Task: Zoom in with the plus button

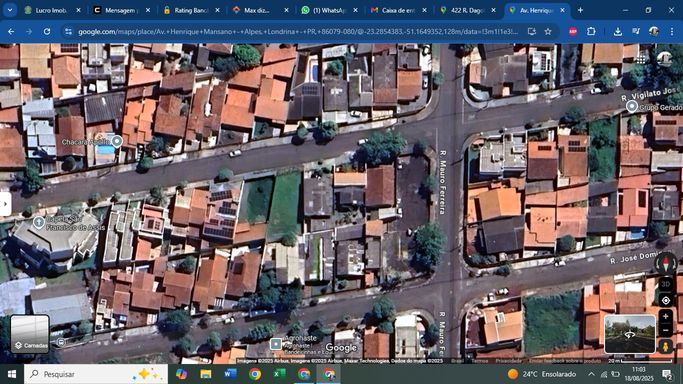Action: coord(666,317)
